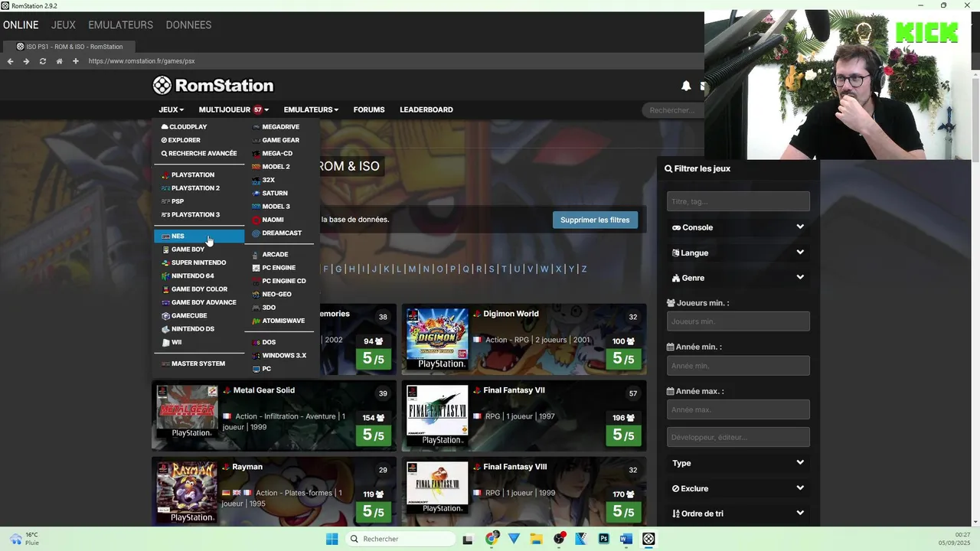Click the Joueurs min input field

click(738, 321)
